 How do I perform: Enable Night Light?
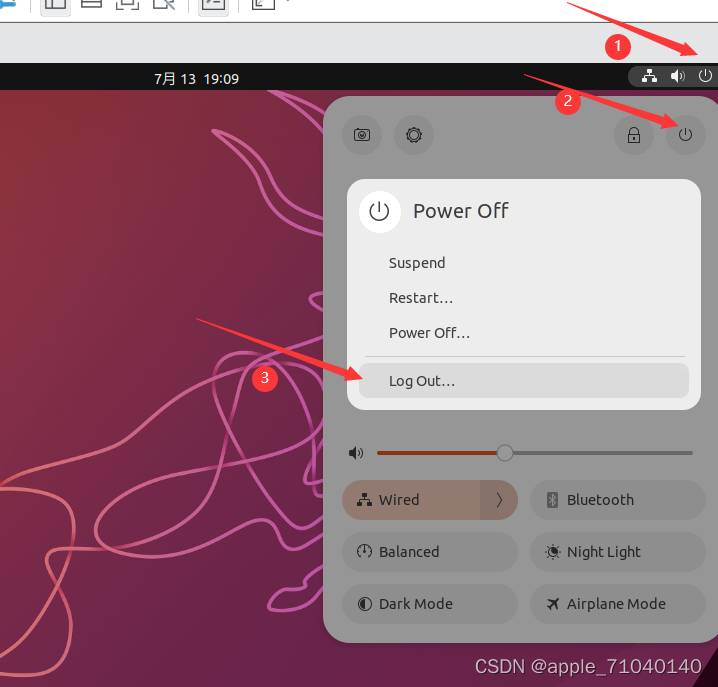coord(618,552)
